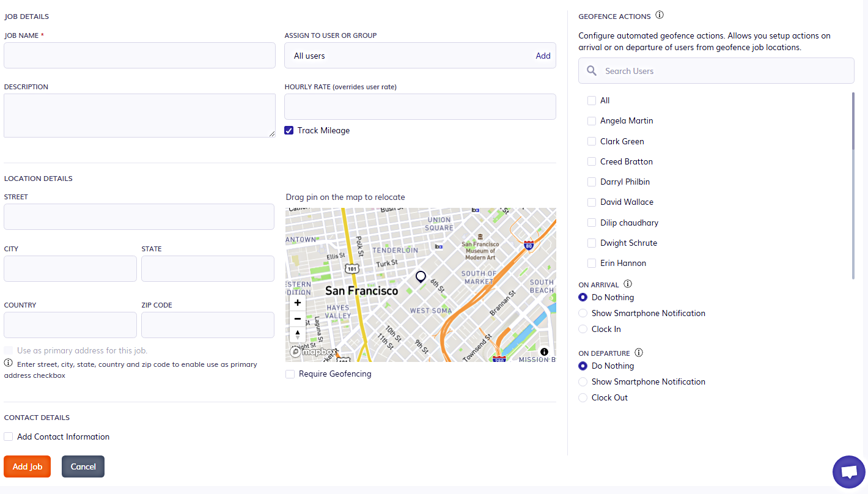Click the Search Users field

(716, 71)
